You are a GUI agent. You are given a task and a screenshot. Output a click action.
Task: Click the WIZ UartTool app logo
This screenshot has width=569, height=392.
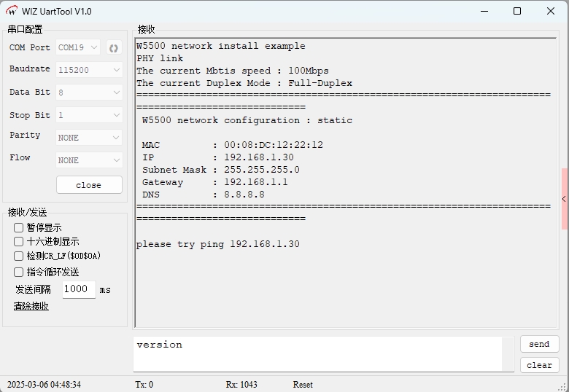point(12,11)
